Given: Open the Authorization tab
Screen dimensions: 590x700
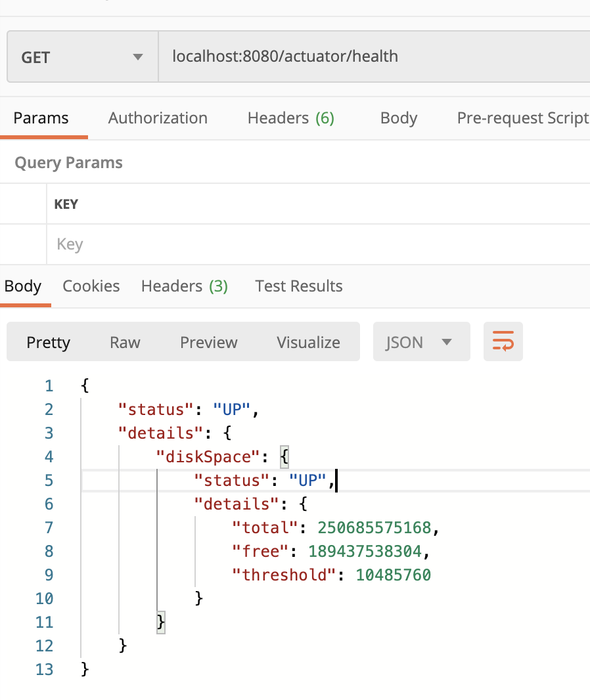Looking at the screenshot, I should pos(158,118).
